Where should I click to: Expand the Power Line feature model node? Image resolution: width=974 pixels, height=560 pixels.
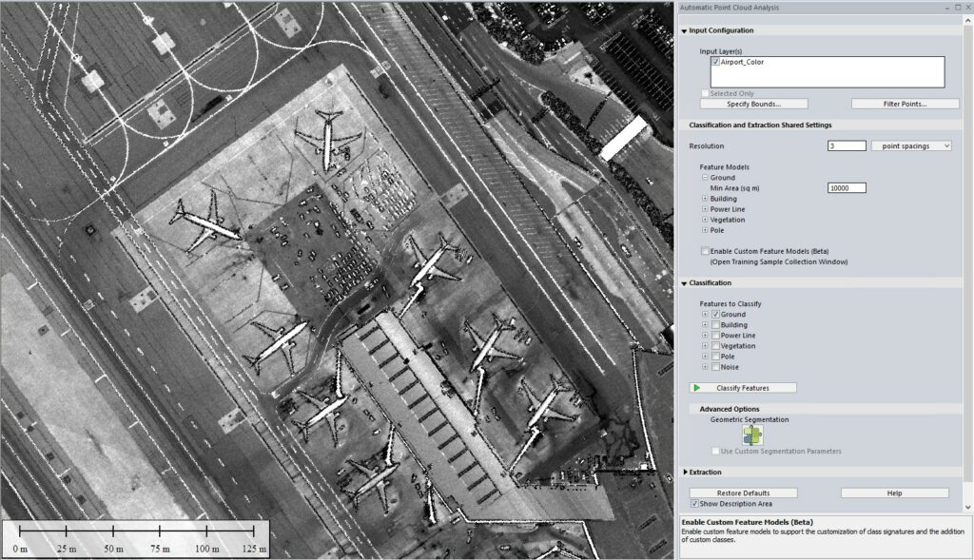click(x=705, y=209)
